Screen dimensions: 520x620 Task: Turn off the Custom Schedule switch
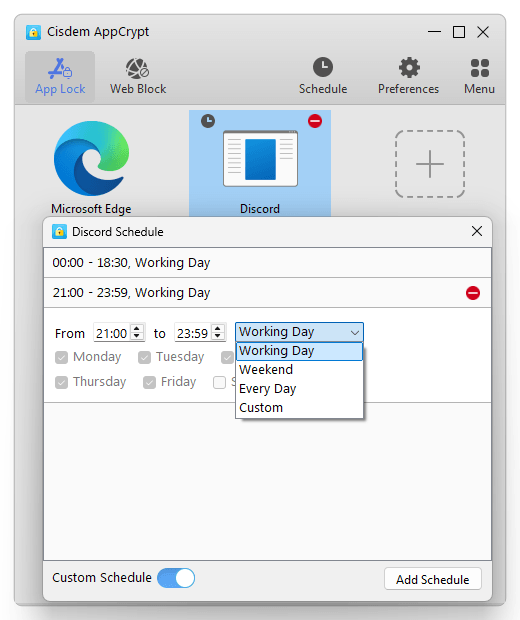click(176, 578)
